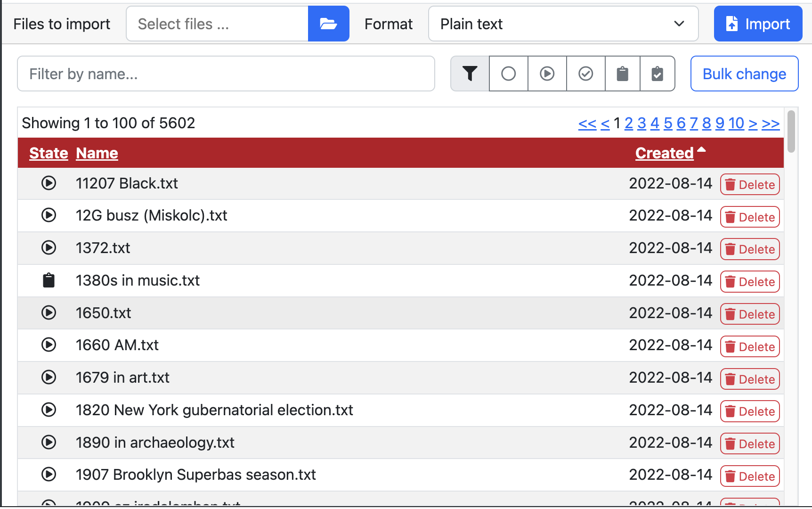Screen dimensions: 812x509
Task: Click the 1660 AM.txt file name
Action: [117, 345]
